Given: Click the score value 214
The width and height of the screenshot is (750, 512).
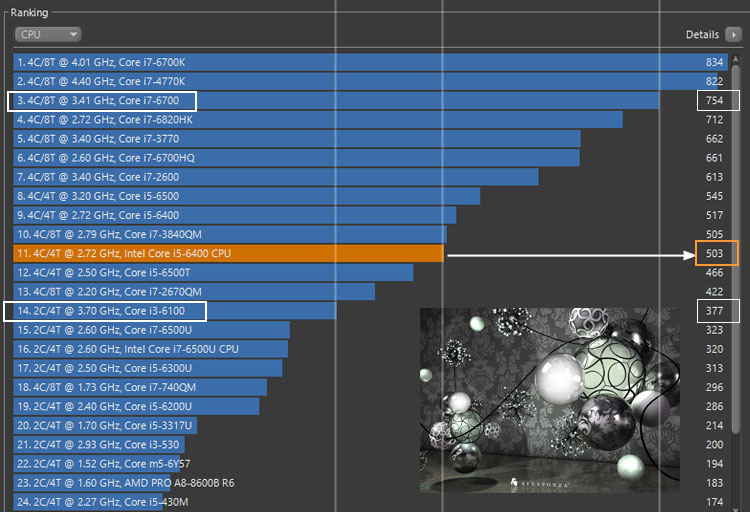Looking at the screenshot, I should (x=714, y=426).
